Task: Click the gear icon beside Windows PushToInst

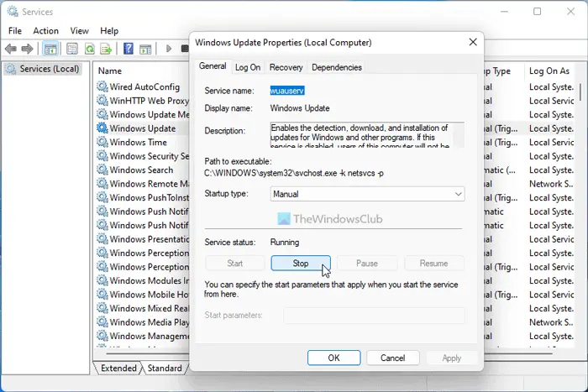Action: click(x=102, y=197)
